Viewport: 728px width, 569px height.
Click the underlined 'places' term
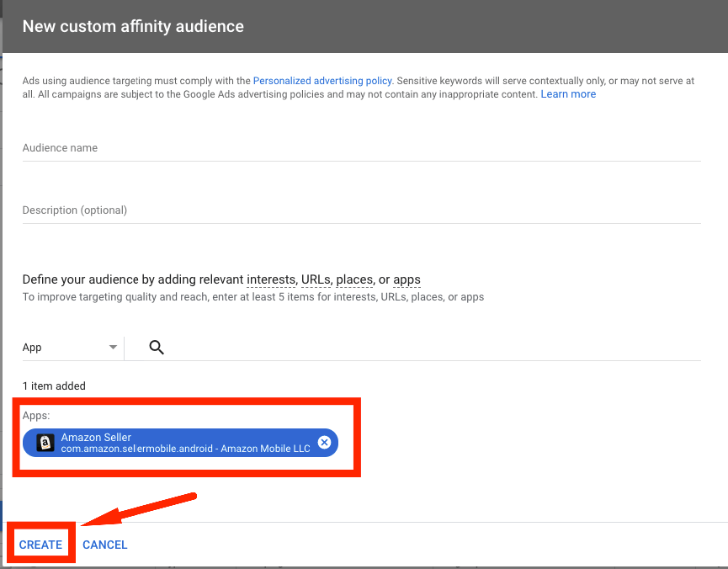[x=354, y=279]
